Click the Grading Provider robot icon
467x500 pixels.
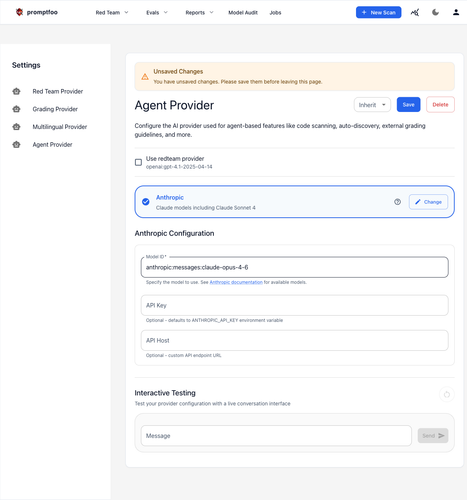(x=16, y=109)
